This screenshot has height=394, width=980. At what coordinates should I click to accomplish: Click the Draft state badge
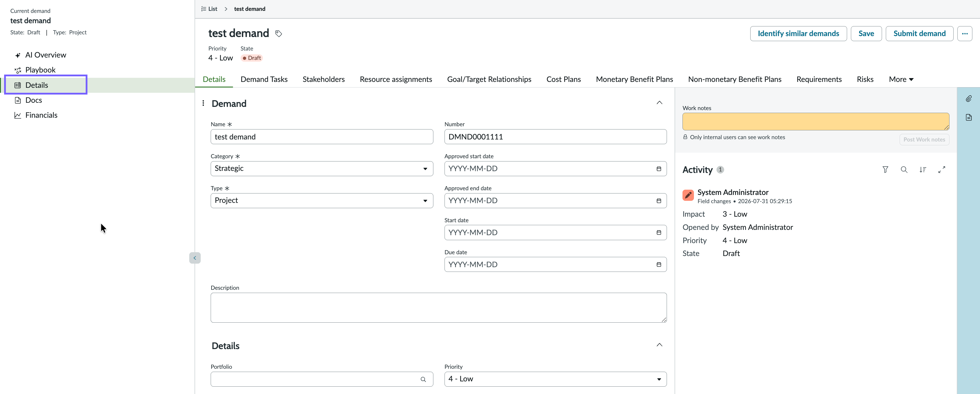(x=251, y=58)
